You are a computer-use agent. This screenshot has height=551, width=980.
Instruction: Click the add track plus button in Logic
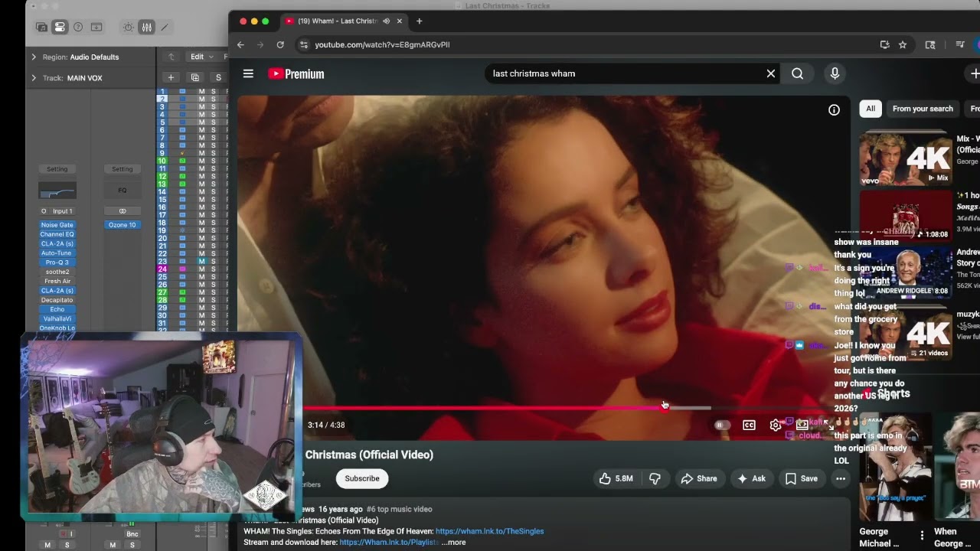171,77
